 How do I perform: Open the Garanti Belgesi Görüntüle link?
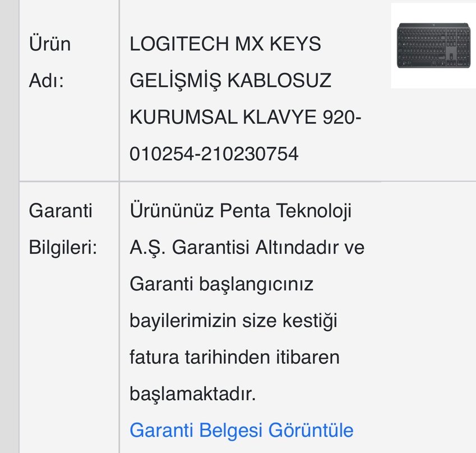click(241, 429)
